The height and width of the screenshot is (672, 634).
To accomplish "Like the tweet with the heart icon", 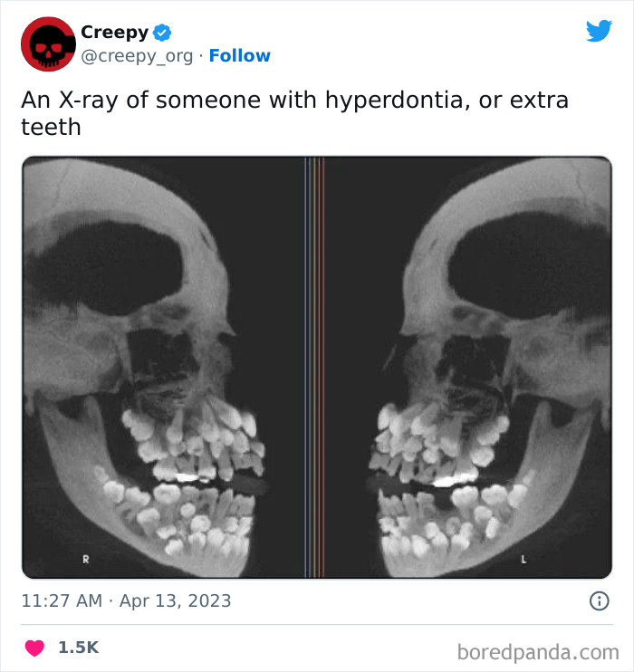I will 34,648.
